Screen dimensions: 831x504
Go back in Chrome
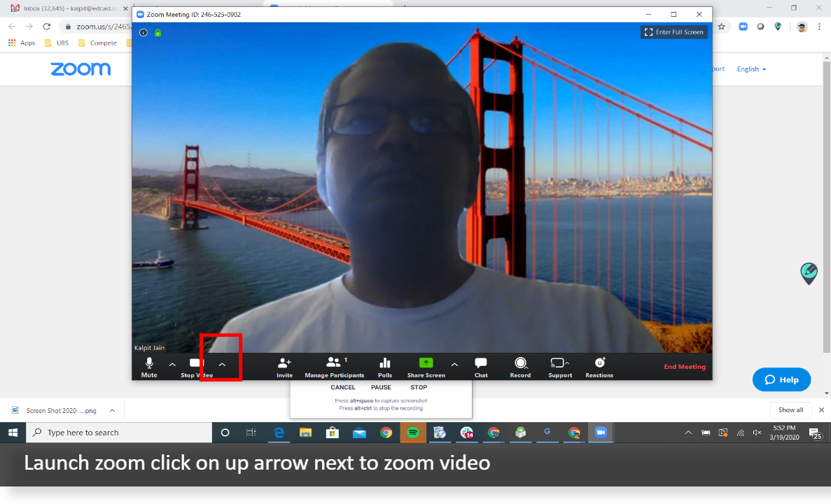point(12,27)
